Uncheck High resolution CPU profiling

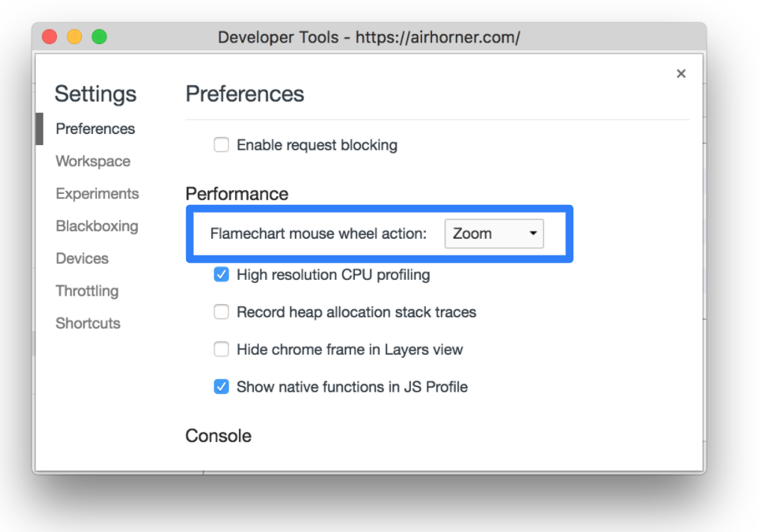tap(222, 274)
